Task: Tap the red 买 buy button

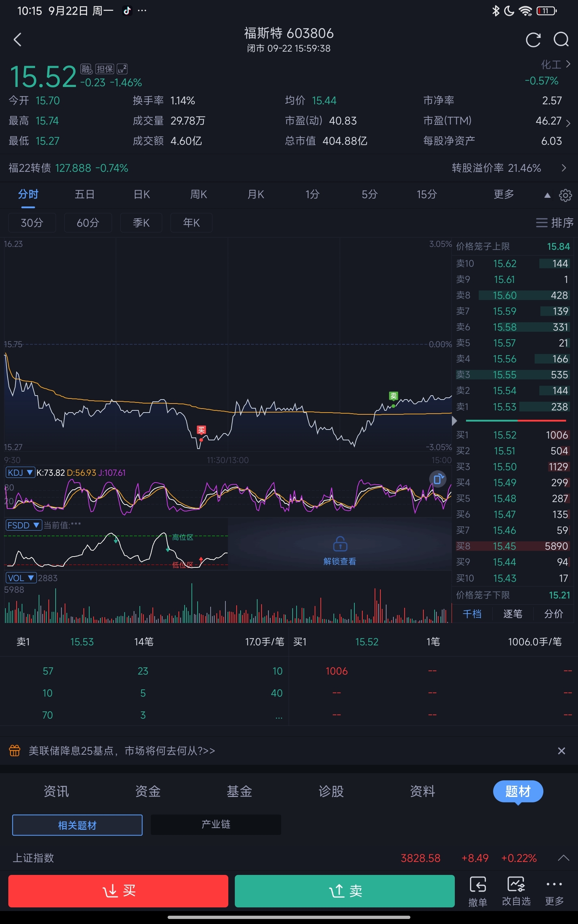Action: [x=118, y=891]
